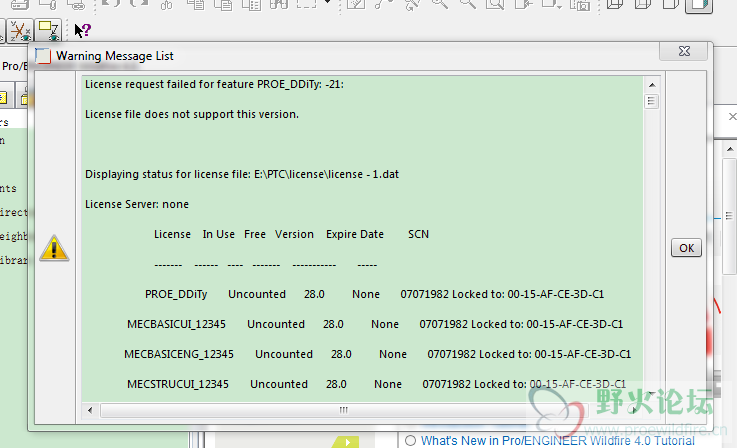
Task: Click the 'SCN' column header text
Action: pos(418,234)
